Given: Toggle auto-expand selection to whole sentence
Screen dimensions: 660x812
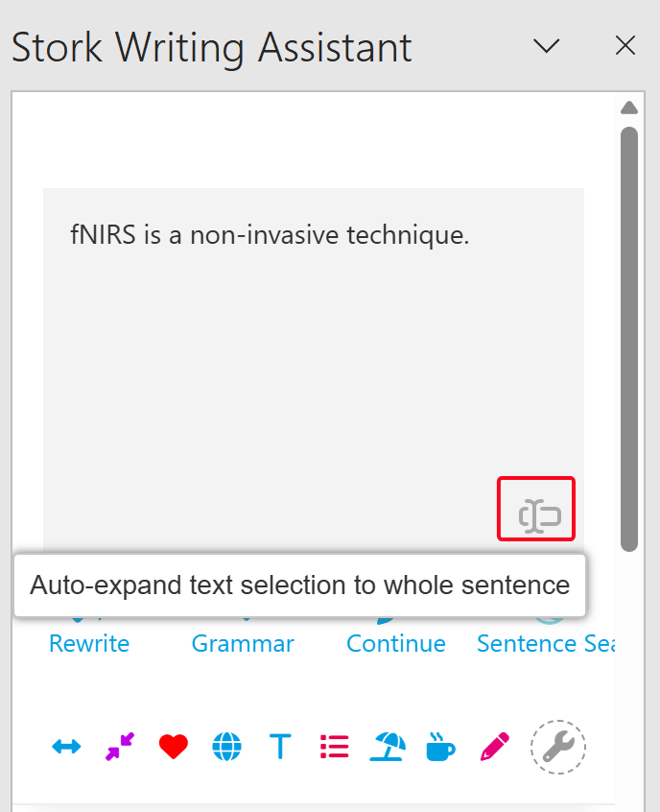Looking at the screenshot, I should click(x=536, y=509).
